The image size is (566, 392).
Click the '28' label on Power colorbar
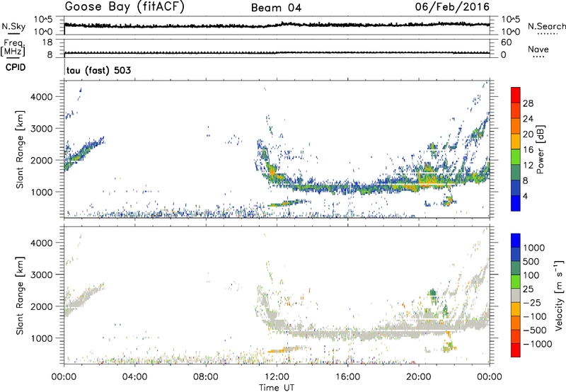coord(528,103)
